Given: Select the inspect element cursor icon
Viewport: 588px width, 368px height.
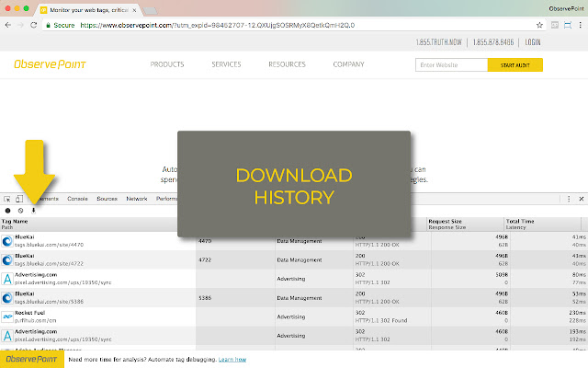Looking at the screenshot, I should pos(7,198).
